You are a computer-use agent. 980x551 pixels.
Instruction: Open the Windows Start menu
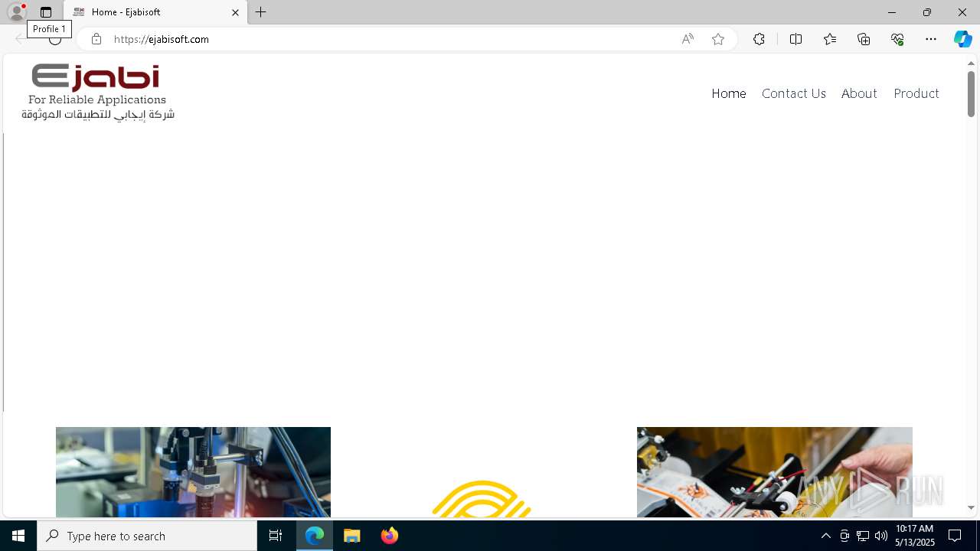tap(18, 536)
